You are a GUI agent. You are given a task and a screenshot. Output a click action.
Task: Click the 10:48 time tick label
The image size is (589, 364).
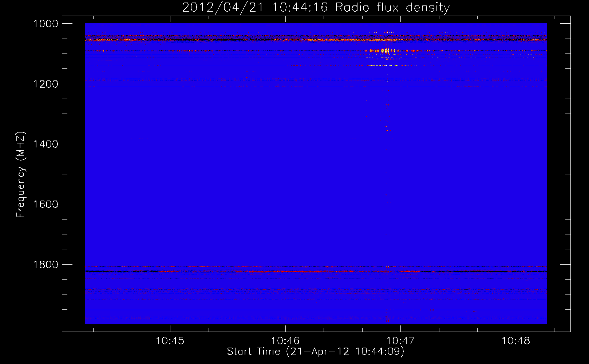[x=516, y=341]
